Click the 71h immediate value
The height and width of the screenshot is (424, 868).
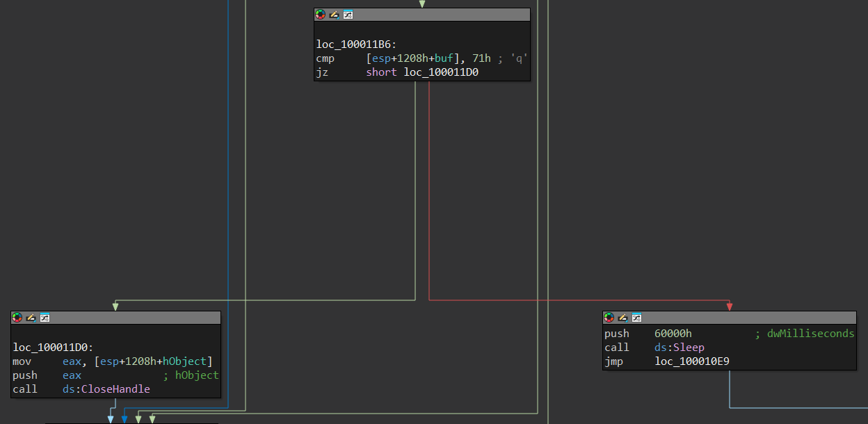481,58
